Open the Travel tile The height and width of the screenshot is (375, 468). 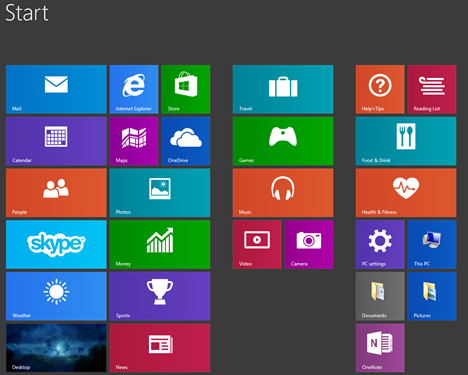pos(283,89)
